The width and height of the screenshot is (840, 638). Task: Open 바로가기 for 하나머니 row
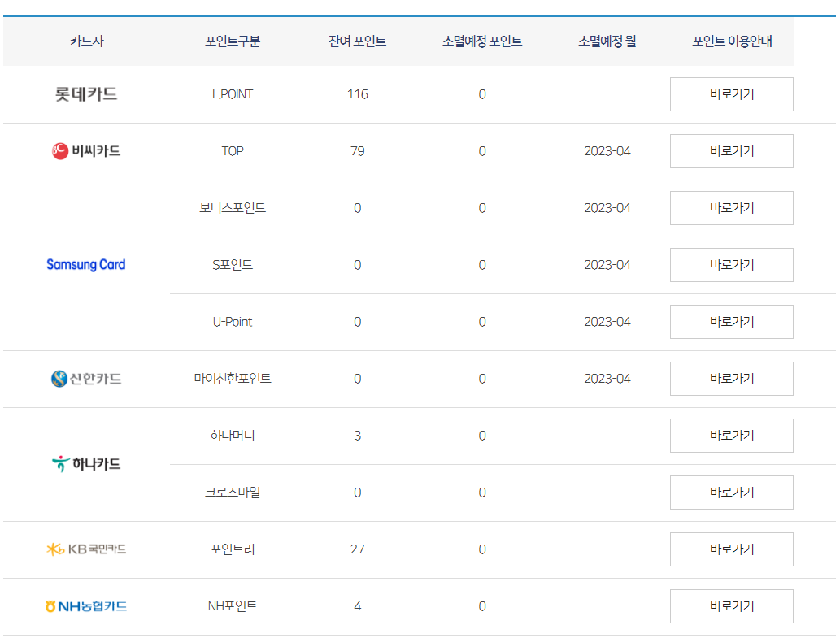coord(731,435)
